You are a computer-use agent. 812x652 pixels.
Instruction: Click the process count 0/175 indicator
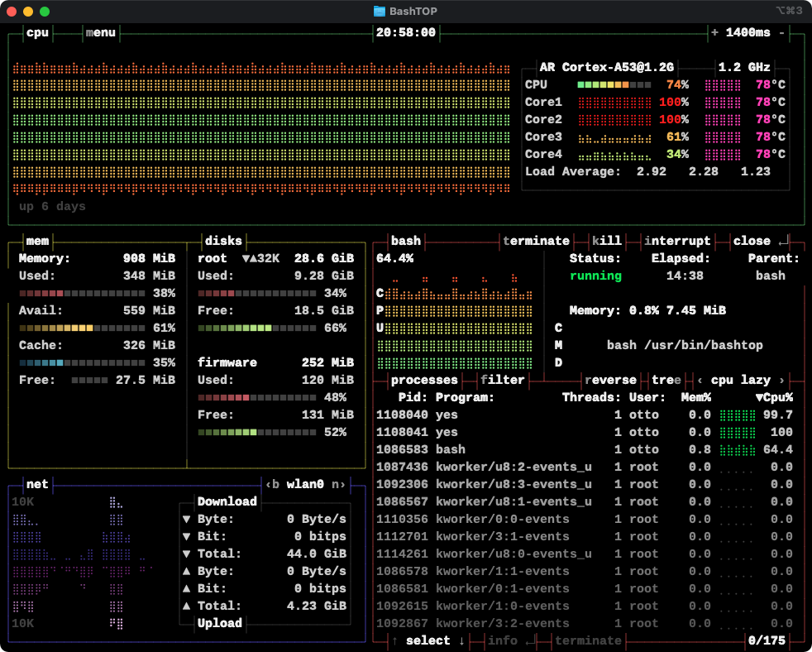coord(767,641)
